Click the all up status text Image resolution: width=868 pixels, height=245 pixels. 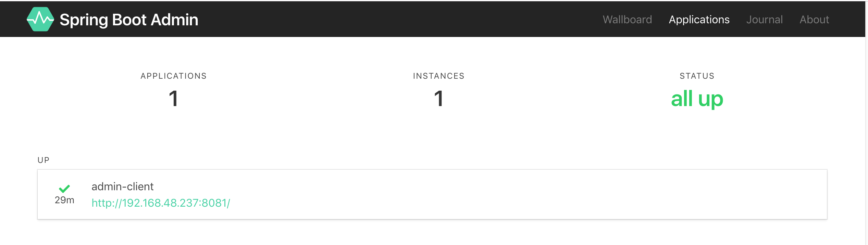(x=697, y=99)
